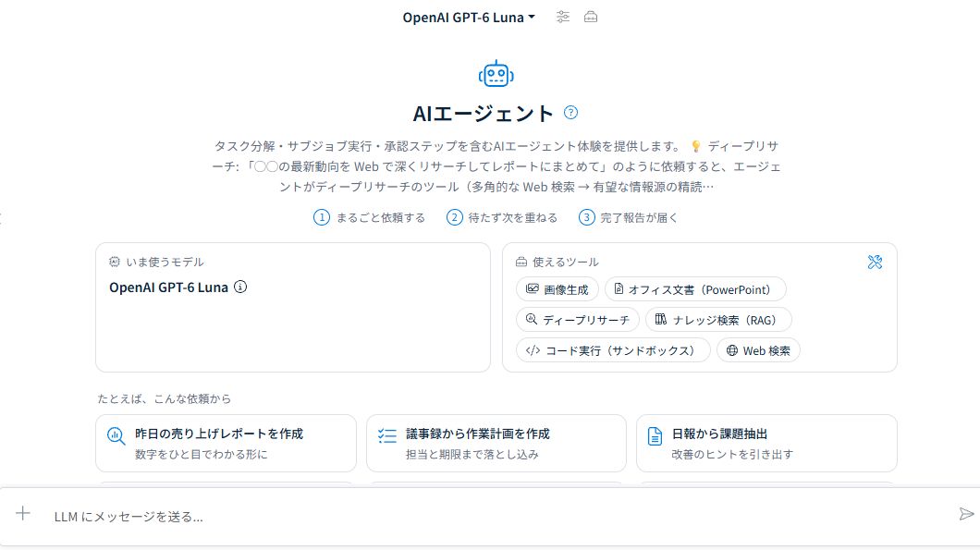Open the settings sliders icon at top
The image size is (980, 550).
click(x=563, y=17)
